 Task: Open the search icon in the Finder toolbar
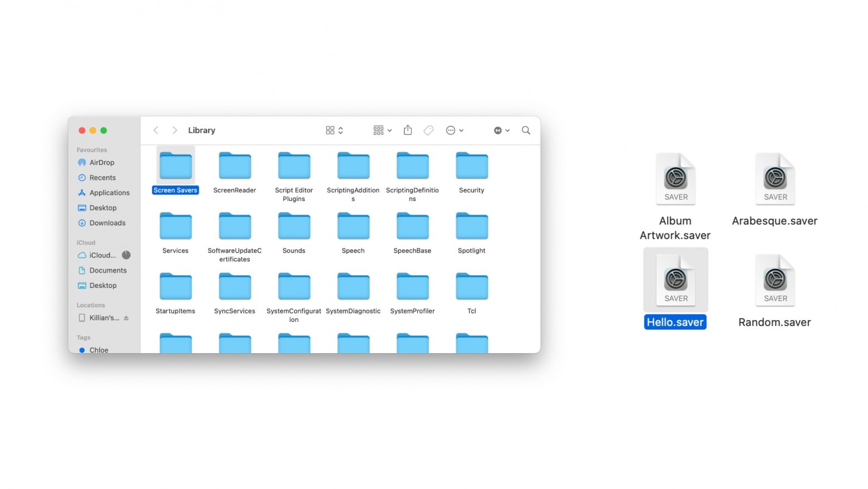pyautogui.click(x=525, y=130)
